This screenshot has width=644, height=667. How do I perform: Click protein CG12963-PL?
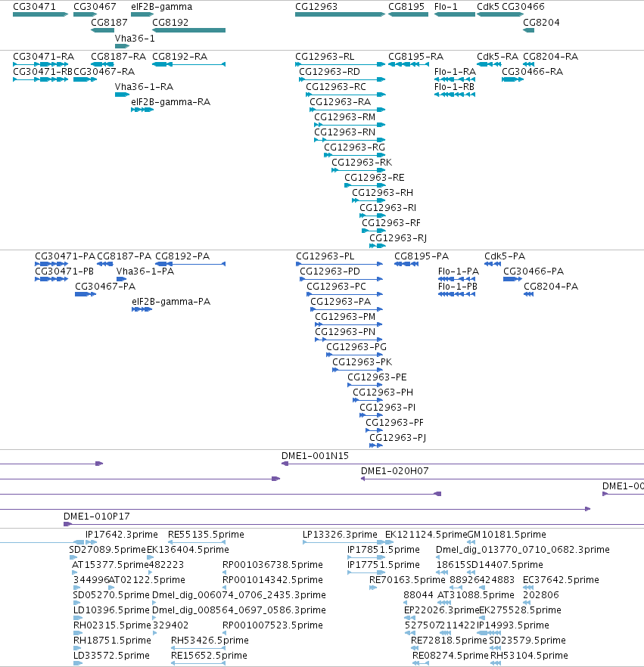(339, 264)
